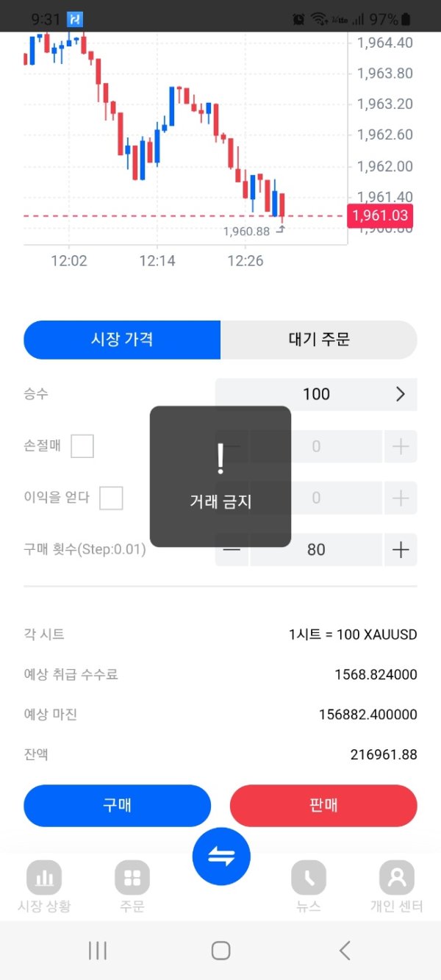Open the 주문 orders grid icon
This screenshot has width=441, height=980.
132,877
